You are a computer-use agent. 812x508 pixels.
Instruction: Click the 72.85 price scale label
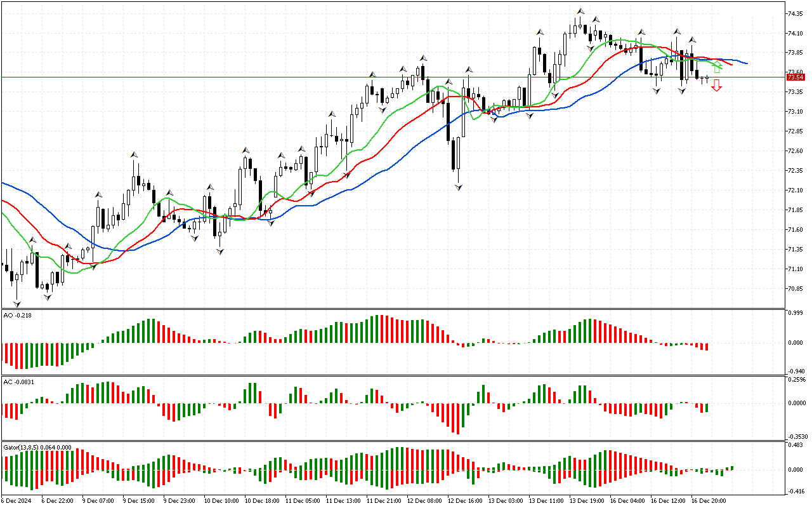(x=796, y=131)
